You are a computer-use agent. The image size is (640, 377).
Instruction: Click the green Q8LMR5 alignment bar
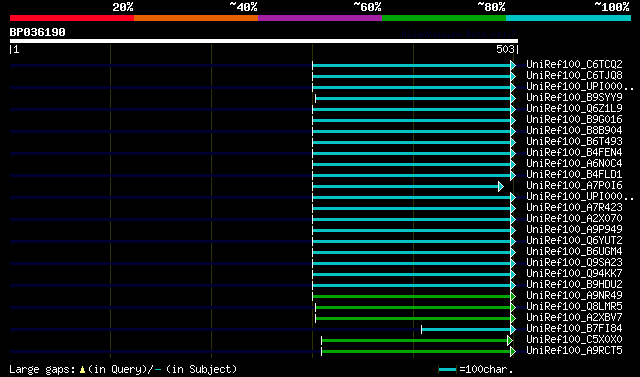click(413, 307)
